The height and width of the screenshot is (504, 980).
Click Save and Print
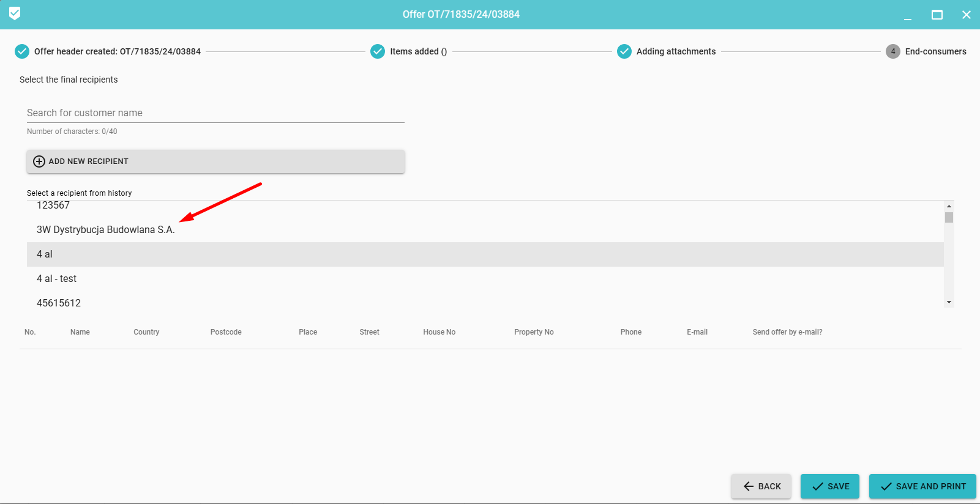[922, 486]
